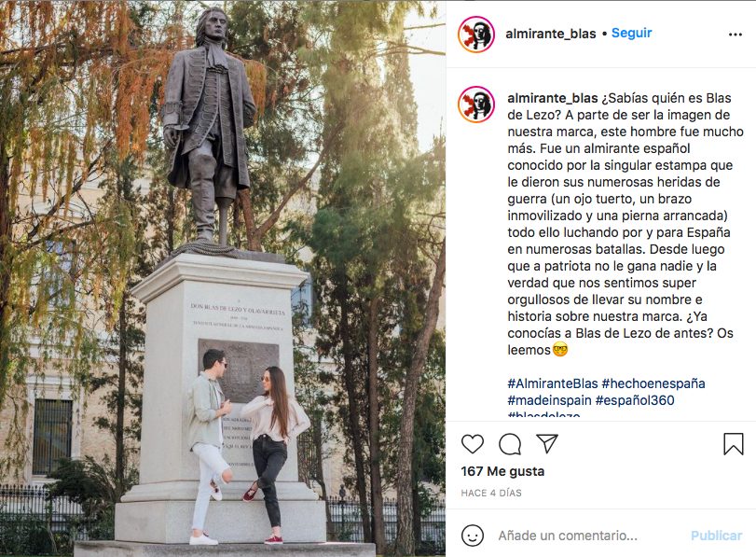
Task: Open almirante_blas username in caption
Action: 553,98
